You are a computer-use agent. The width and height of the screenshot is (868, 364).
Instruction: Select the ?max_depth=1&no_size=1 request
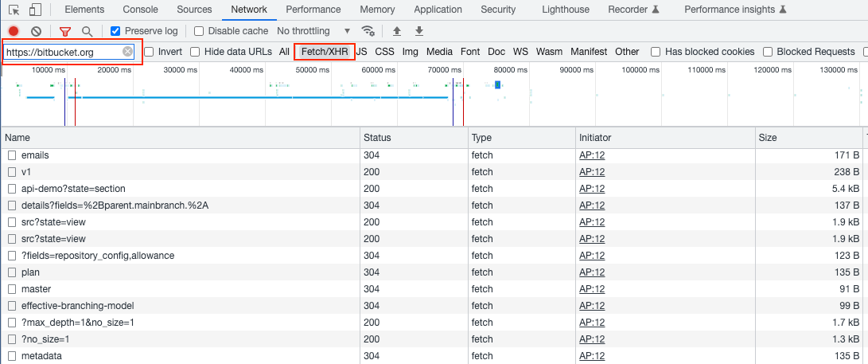77,323
